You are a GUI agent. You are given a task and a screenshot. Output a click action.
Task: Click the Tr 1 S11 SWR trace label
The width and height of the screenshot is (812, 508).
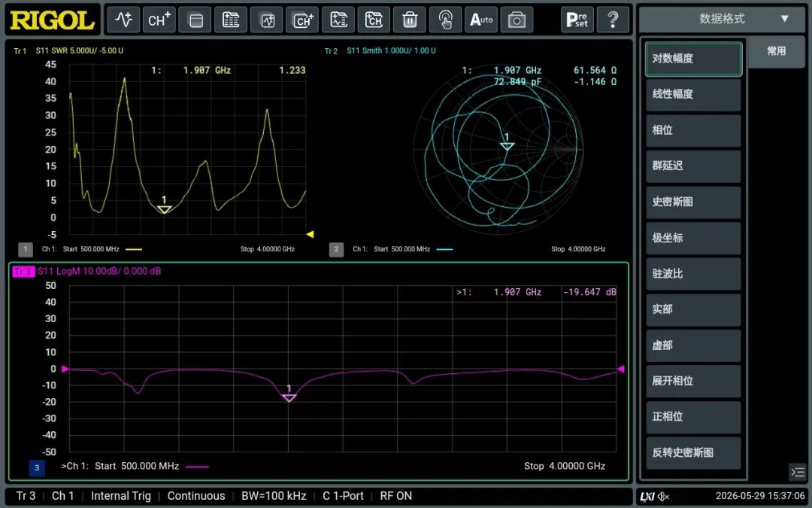(x=68, y=51)
